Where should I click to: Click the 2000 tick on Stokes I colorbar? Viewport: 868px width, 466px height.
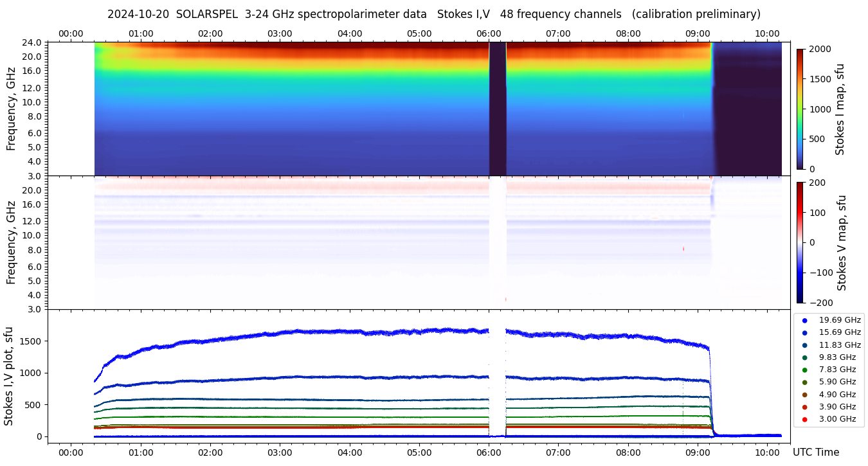pyautogui.click(x=820, y=49)
